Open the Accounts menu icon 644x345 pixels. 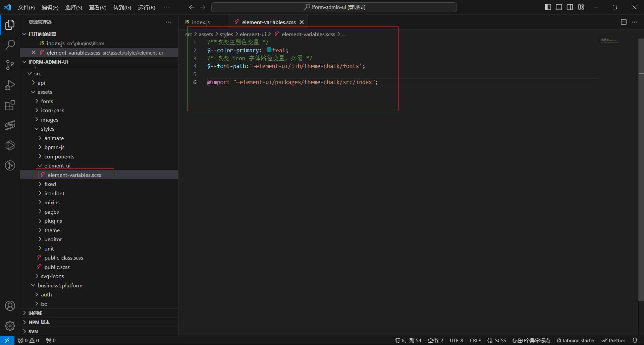pos(10,306)
